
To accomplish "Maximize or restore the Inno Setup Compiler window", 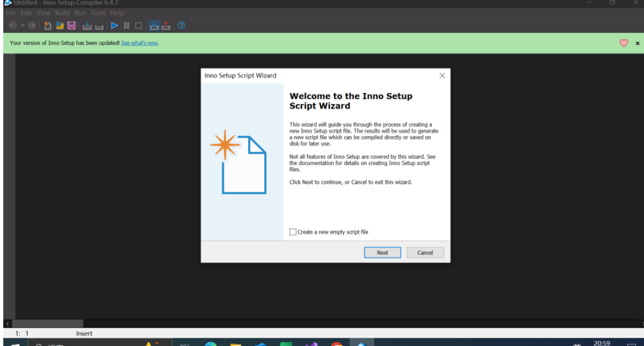I will point(612,2).
